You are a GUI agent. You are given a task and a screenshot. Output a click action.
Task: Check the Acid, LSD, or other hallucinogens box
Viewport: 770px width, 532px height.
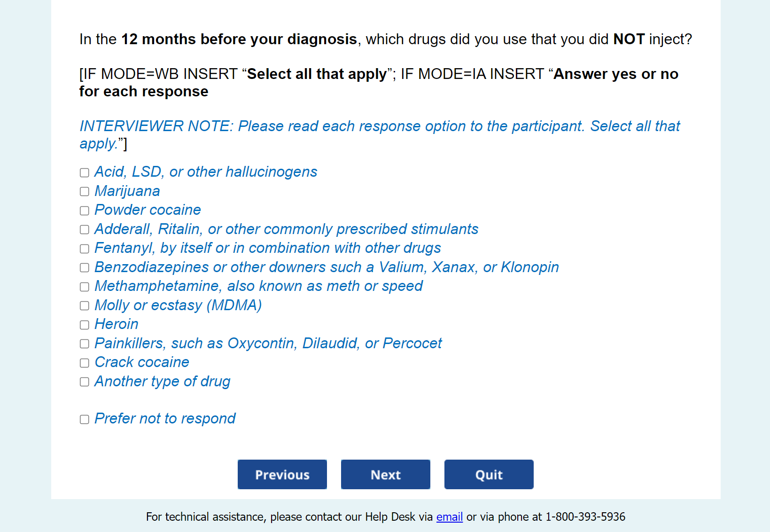[x=85, y=173]
